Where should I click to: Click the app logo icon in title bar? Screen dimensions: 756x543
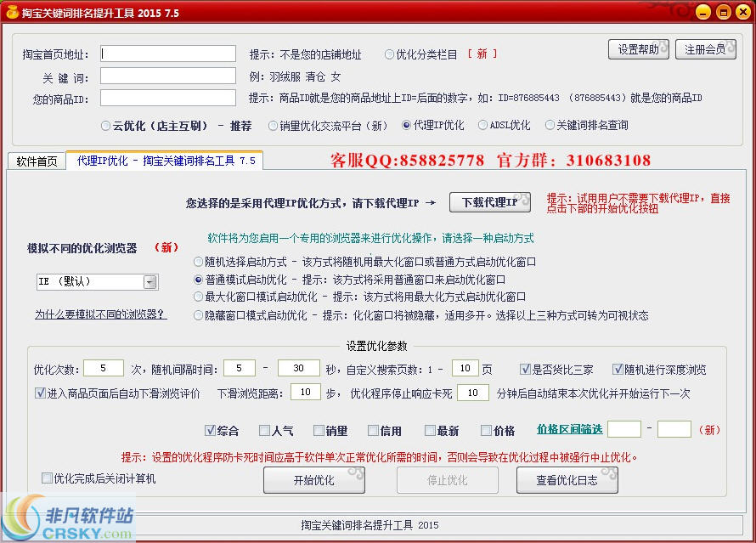click(x=12, y=12)
